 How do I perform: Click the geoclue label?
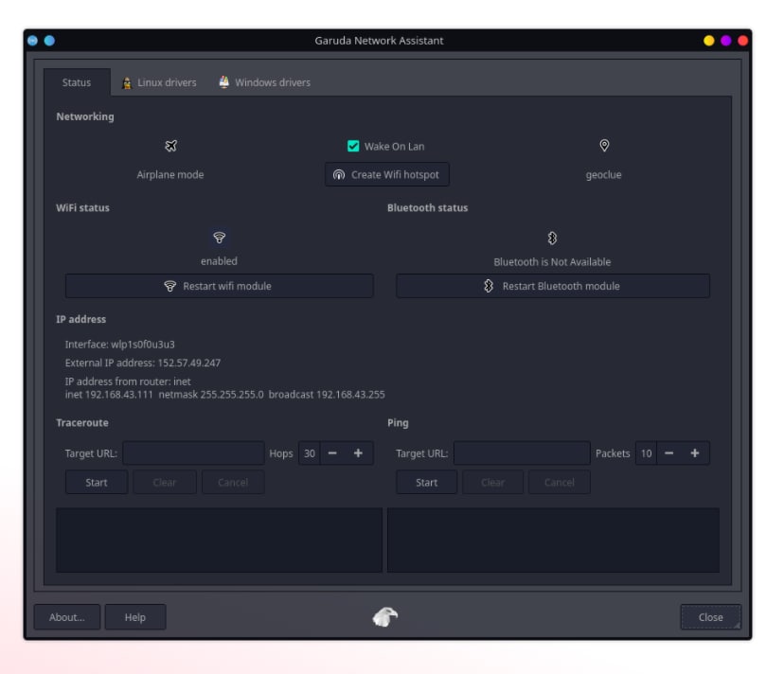pyautogui.click(x=603, y=175)
